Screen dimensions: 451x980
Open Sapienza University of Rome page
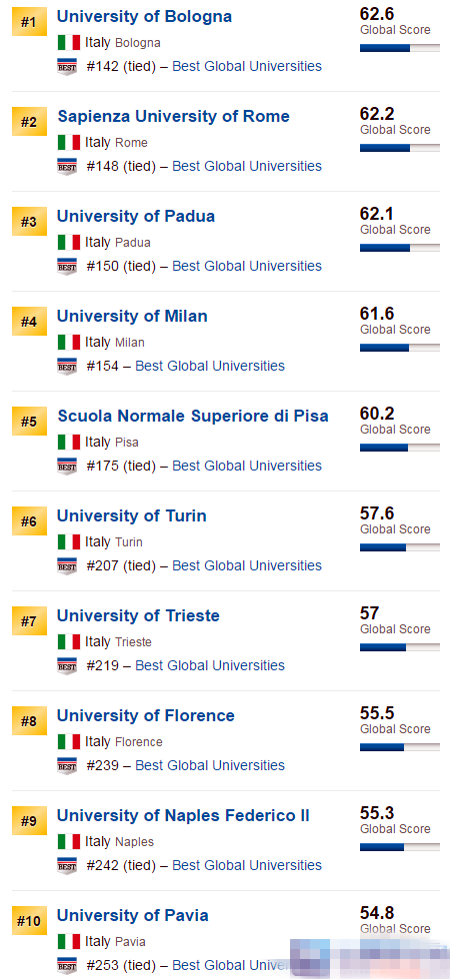coord(174,116)
